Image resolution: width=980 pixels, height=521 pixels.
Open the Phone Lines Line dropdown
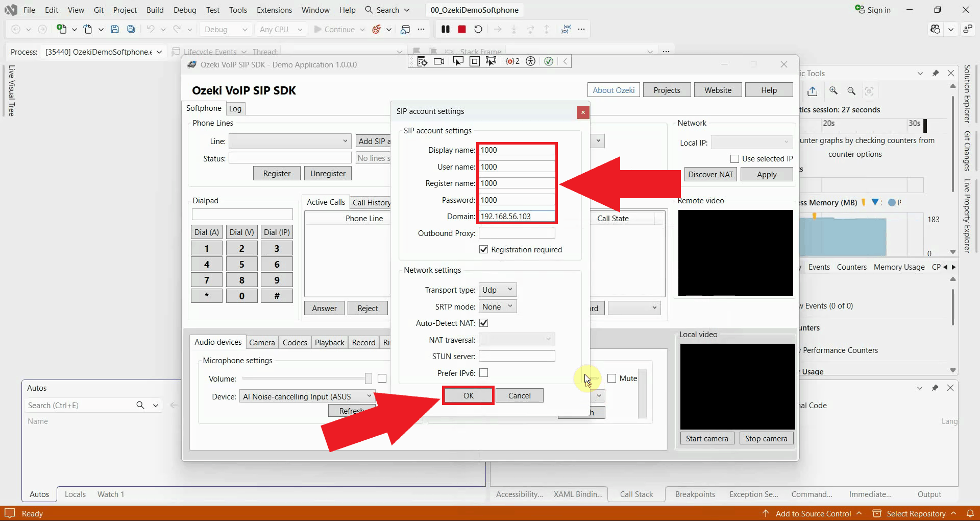(290, 141)
